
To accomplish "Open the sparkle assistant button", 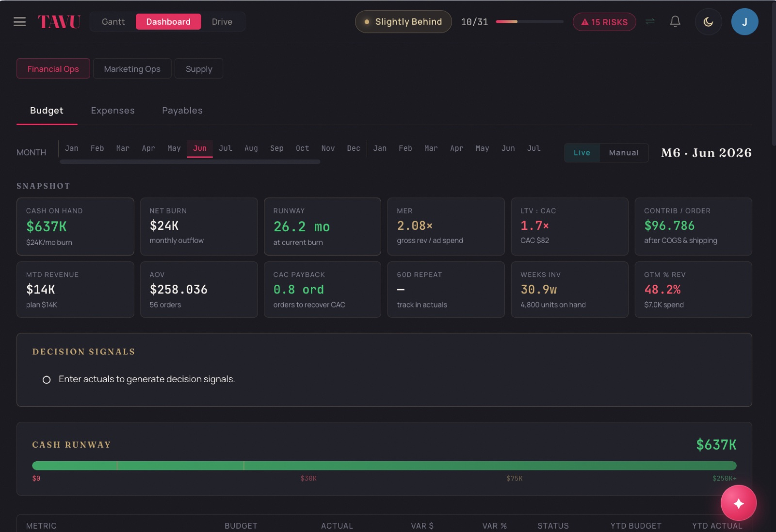I will coord(739,503).
